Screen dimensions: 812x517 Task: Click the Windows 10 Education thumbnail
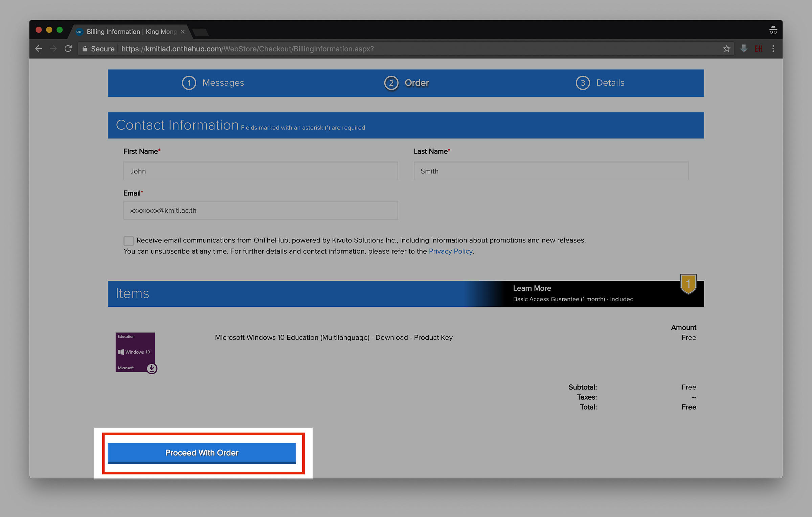coord(135,352)
